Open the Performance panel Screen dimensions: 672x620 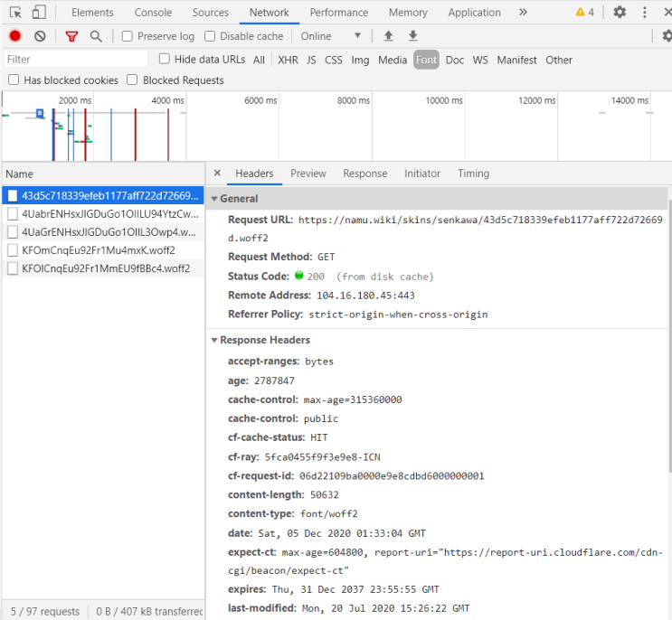pyautogui.click(x=339, y=13)
